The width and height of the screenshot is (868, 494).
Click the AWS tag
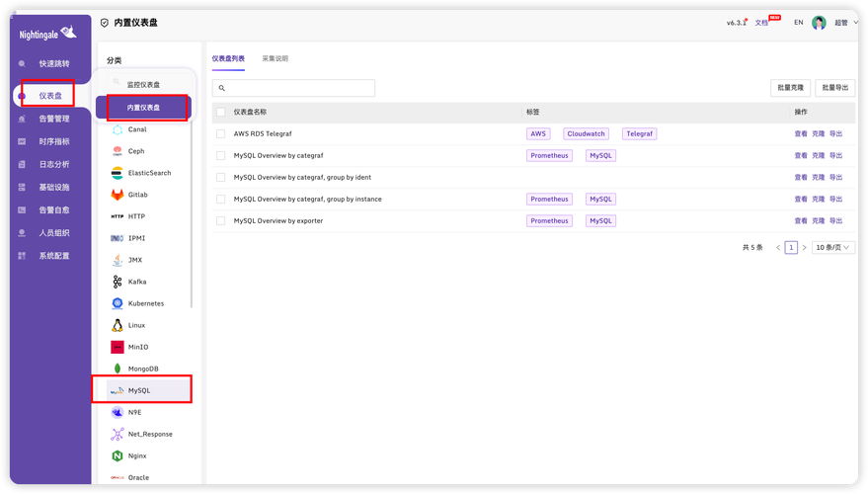[538, 134]
